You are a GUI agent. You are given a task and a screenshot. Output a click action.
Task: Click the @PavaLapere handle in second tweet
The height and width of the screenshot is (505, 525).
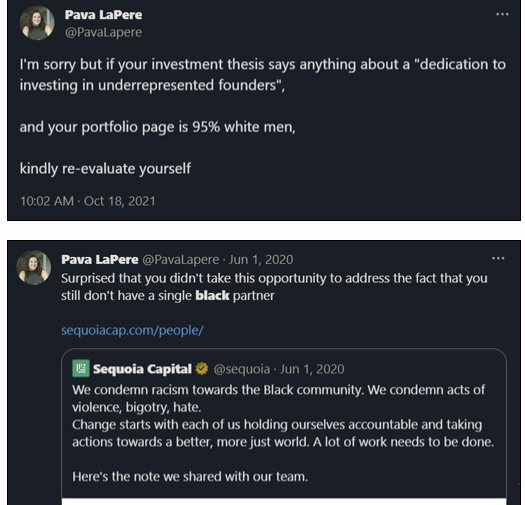(181, 260)
